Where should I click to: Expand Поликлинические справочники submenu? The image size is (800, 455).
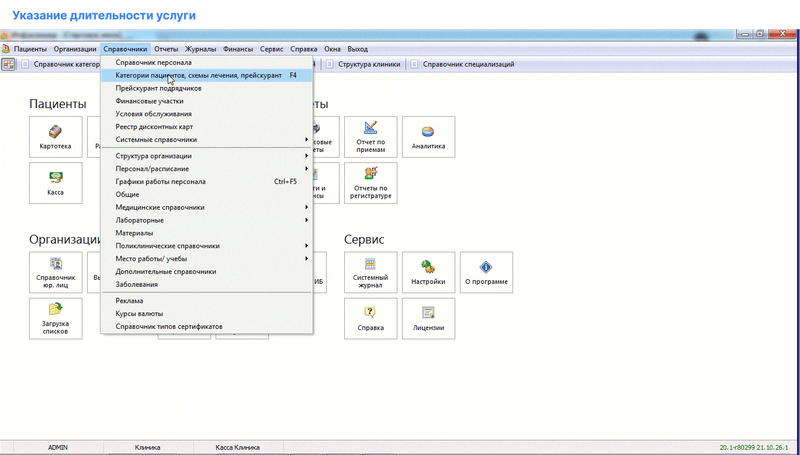[207, 246]
